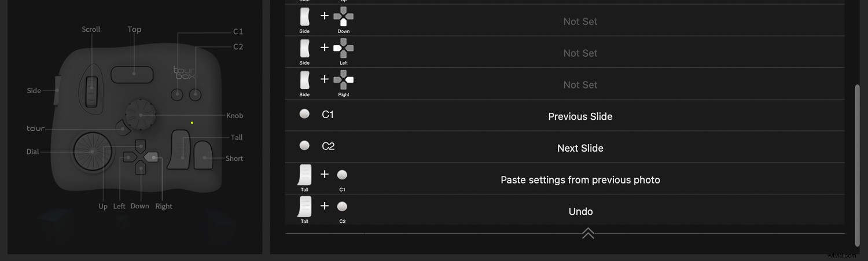
Task: Click the C2 circle button on device
Action: tap(196, 94)
